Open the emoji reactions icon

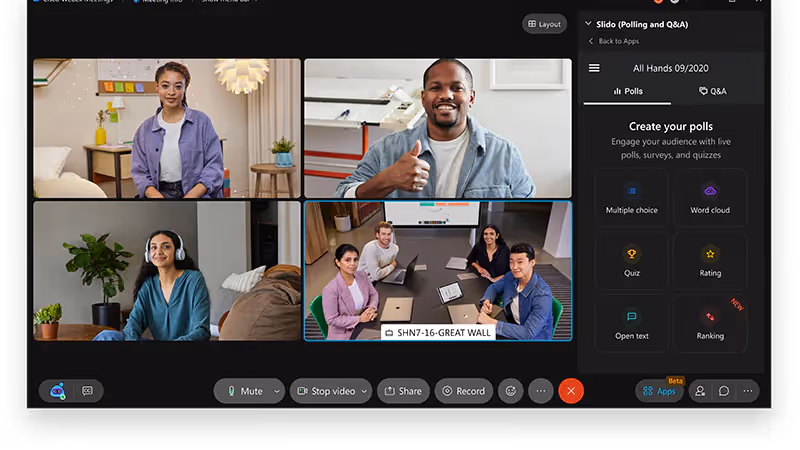tap(511, 391)
